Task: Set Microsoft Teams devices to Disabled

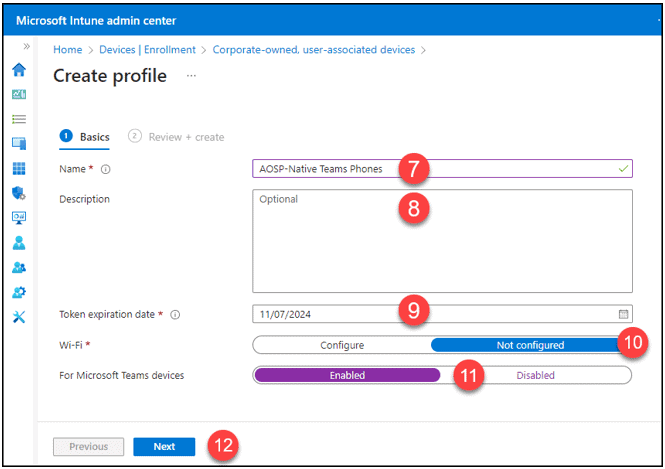Action: (535, 375)
